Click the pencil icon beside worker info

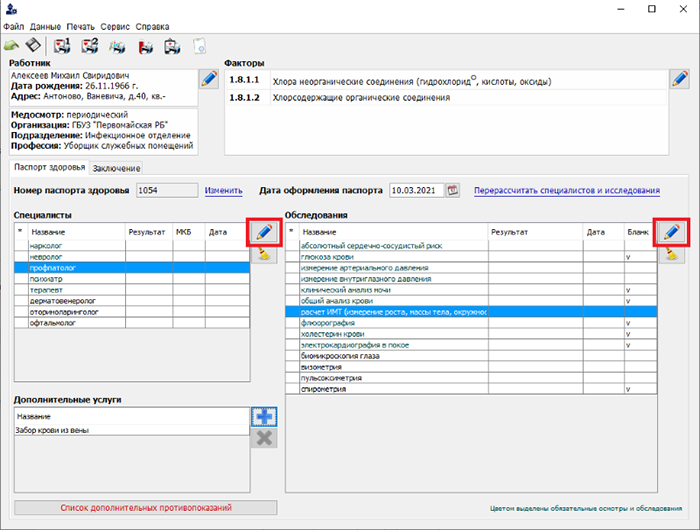209,79
